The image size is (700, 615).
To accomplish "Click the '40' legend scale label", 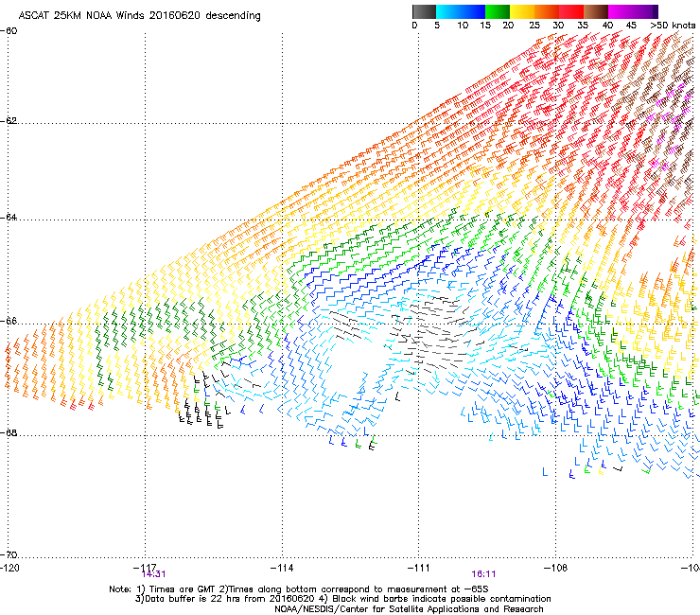I will point(607,26).
